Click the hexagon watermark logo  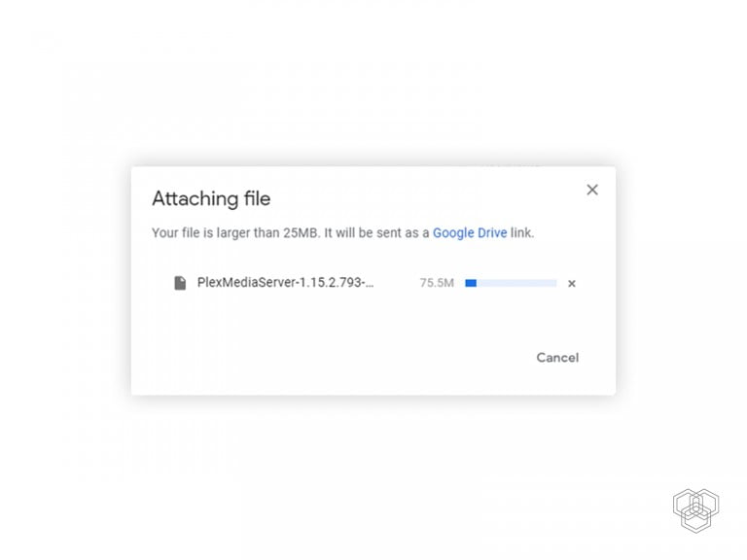(696, 510)
